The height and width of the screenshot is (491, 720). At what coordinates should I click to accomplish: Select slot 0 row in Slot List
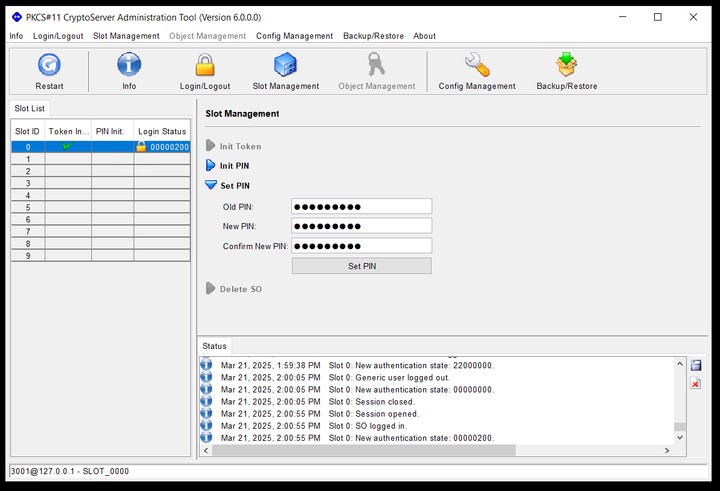(101, 147)
